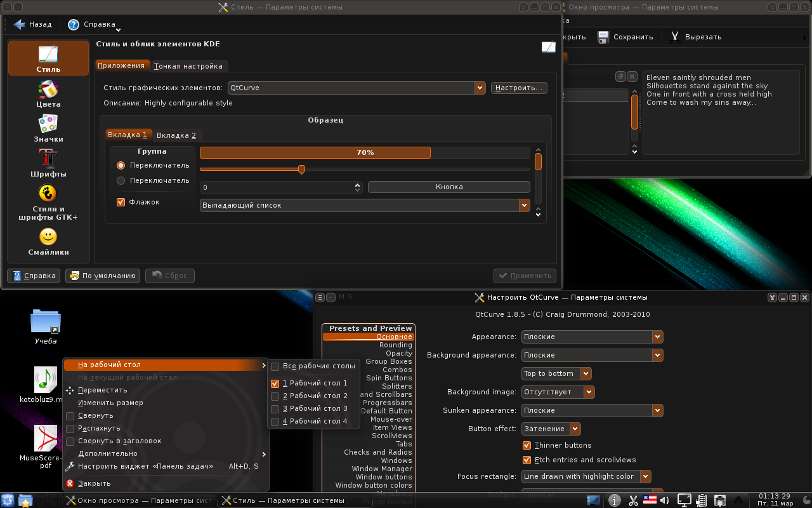
Task: Click the volume speaker tray icon
Action: click(665, 500)
